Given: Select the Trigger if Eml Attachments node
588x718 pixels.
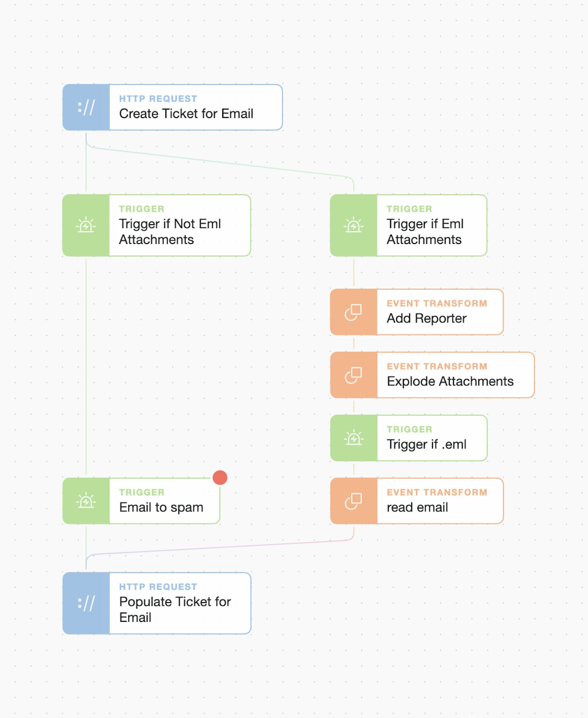Looking at the screenshot, I should click(424, 231).
